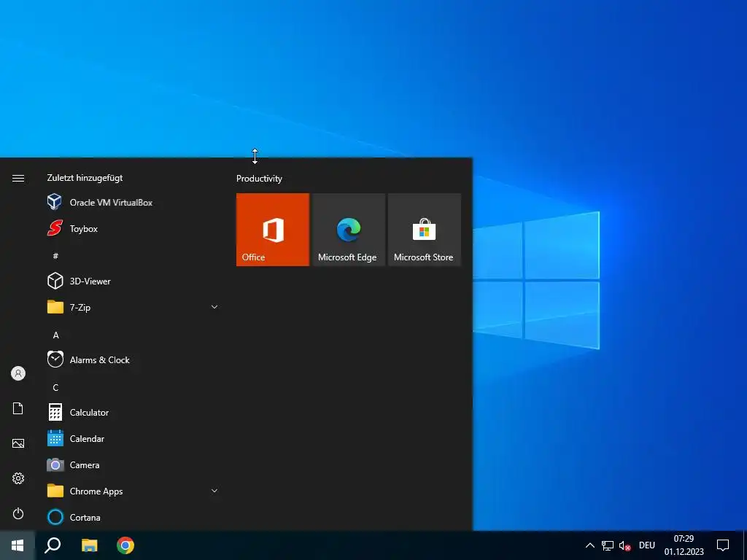The image size is (747, 560).
Task: Show hidden system tray icons
Action: [589, 545]
